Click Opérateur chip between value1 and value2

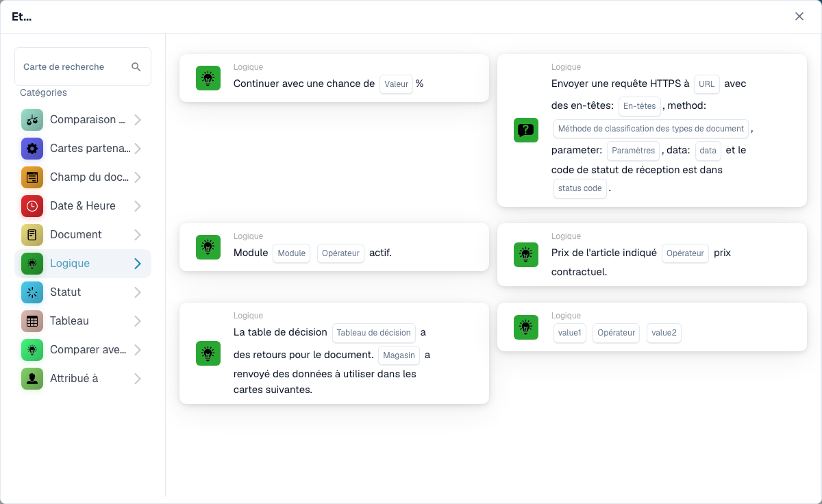(616, 333)
